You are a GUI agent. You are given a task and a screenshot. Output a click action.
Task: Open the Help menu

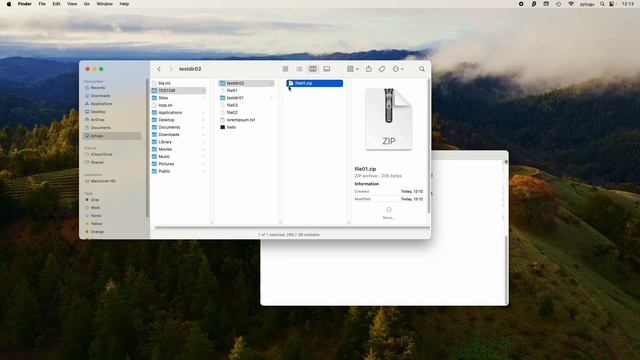124,4
